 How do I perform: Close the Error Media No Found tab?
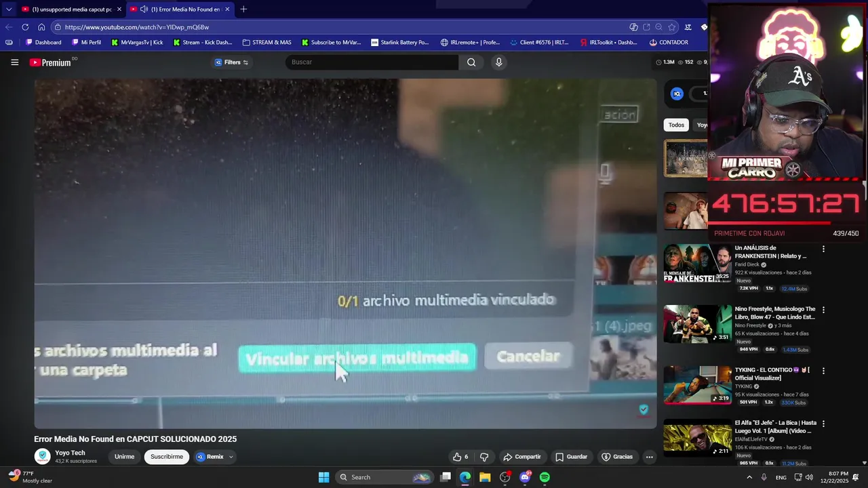[x=227, y=9]
